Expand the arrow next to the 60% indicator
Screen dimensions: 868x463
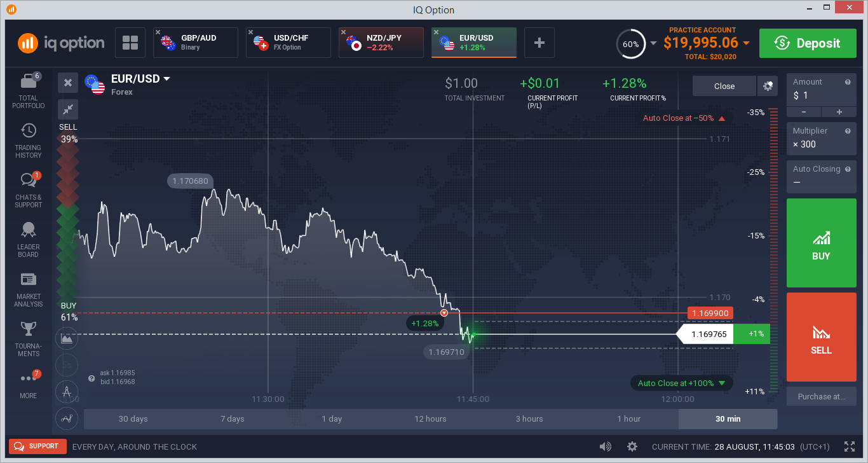(x=653, y=43)
